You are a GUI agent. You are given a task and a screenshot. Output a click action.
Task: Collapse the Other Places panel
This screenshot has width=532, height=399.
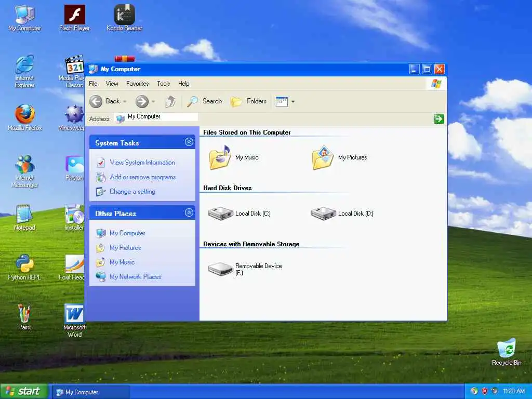[189, 212]
